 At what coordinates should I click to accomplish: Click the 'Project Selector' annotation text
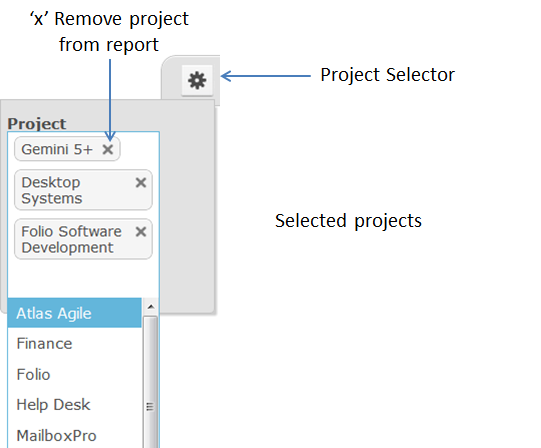pyautogui.click(x=387, y=75)
